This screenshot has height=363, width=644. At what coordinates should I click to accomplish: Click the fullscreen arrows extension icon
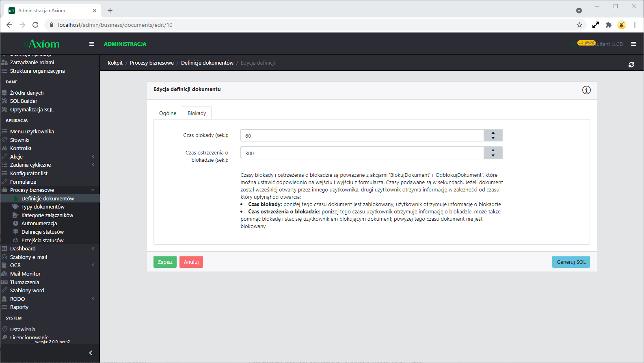coord(596,25)
